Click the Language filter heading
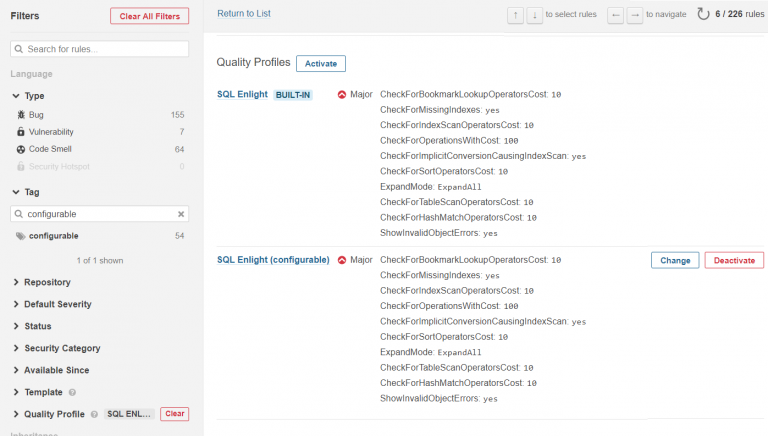 click(x=31, y=74)
